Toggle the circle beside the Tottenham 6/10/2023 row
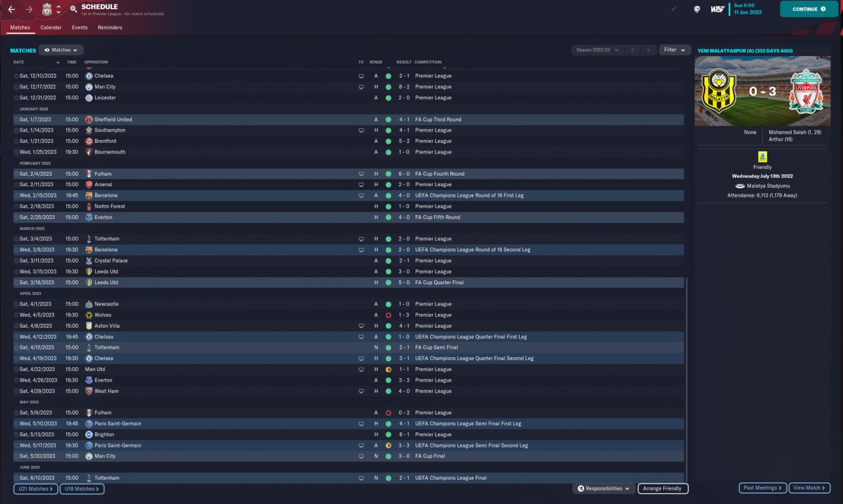The image size is (843, 504). [16, 478]
